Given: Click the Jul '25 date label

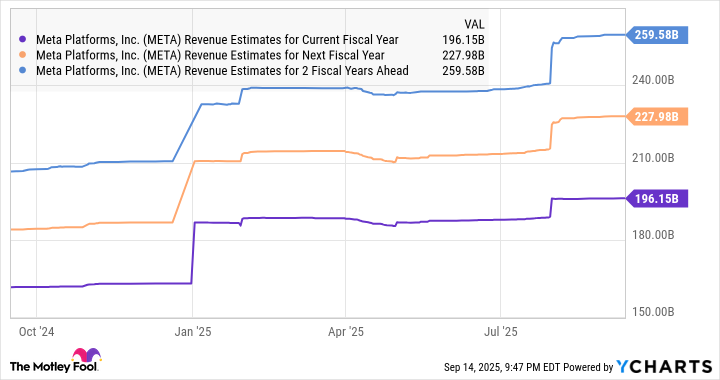Looking at the screenshot, I should [x=501, y=332].
